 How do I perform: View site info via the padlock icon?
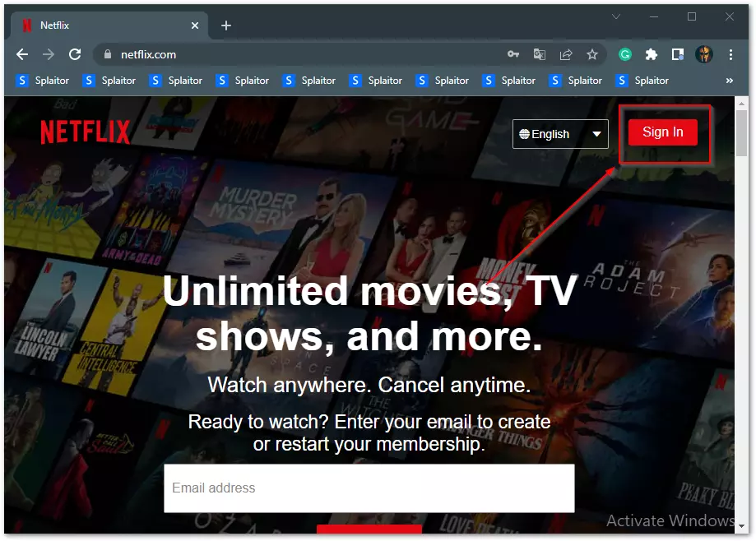pos(108,54)
